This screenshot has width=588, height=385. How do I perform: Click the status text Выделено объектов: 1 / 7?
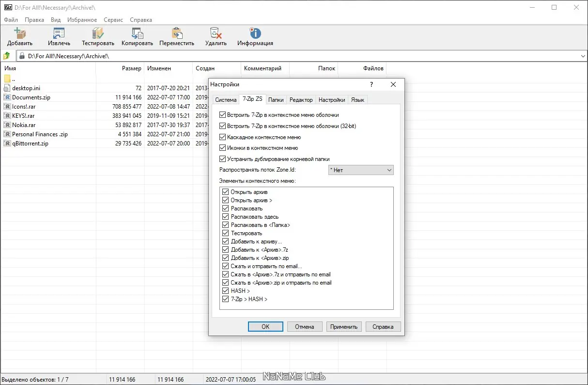[x=35, y=380]
